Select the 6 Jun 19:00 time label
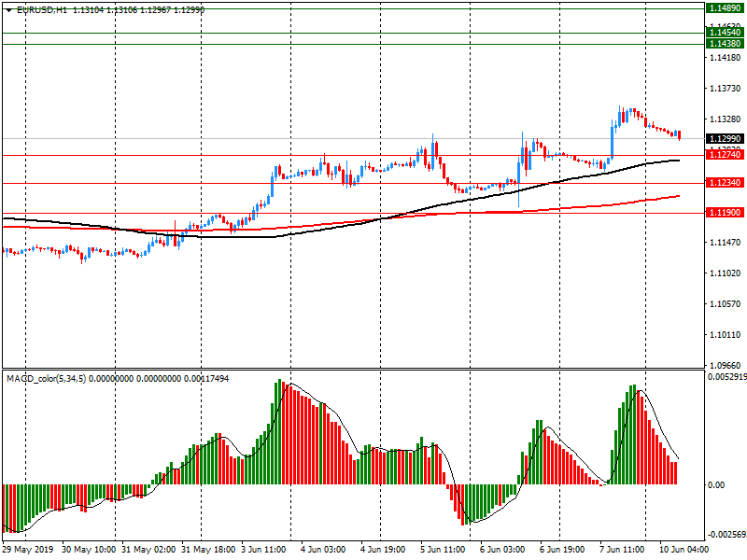 562,550
